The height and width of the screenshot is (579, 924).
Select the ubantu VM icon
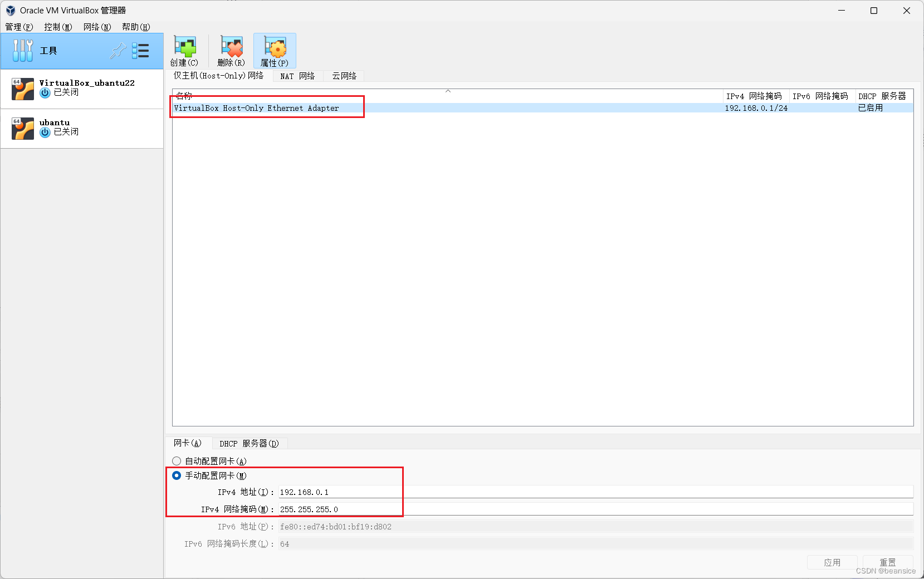23,129
